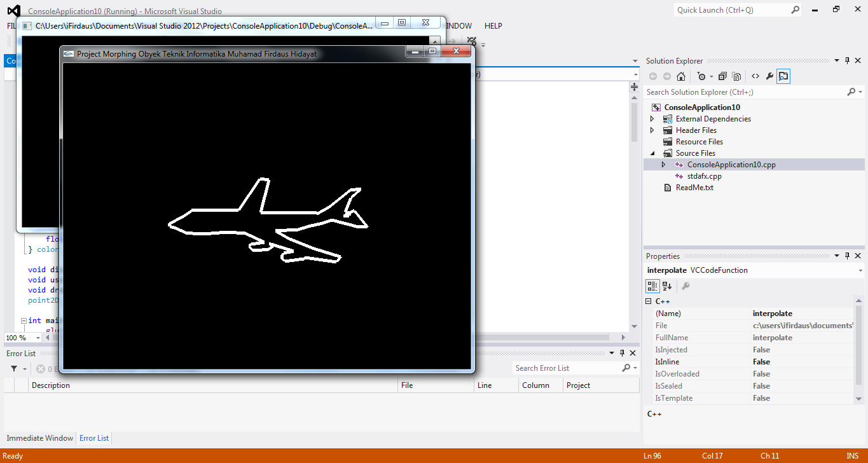The height and width of the screenshot is (463, 868).
Task: Click the Back arrow in Solution Explorer toolbar
Action: [x=653, y=76]
